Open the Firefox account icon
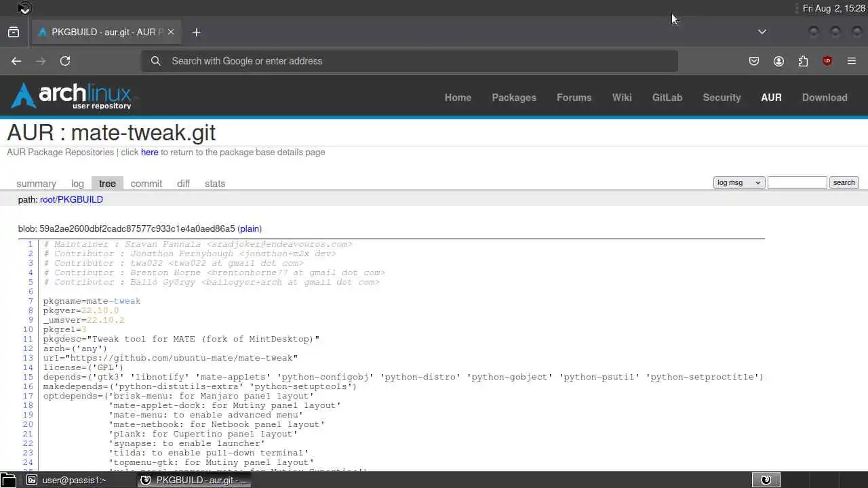868x488 pixels. tap(778, 61)
